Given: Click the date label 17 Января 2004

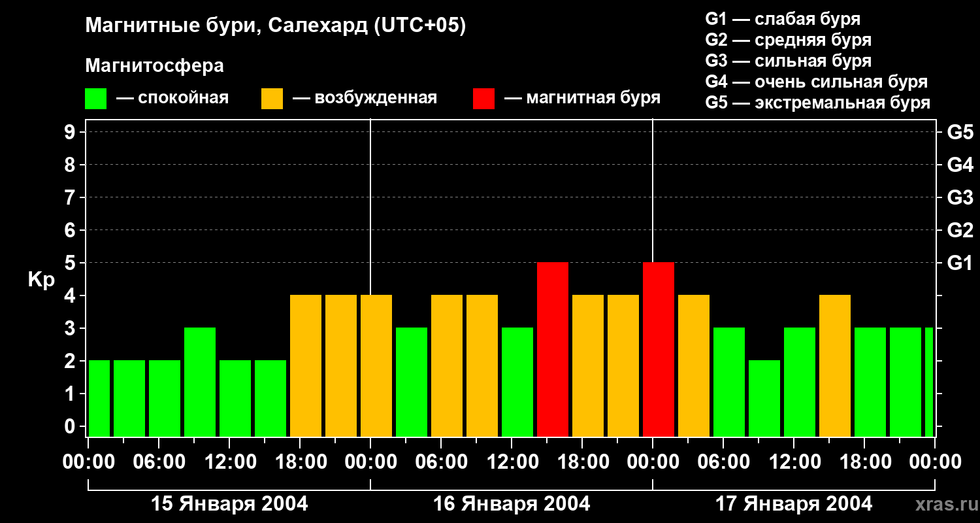Looking at the screenshot, I should click(x=794, y=504).
